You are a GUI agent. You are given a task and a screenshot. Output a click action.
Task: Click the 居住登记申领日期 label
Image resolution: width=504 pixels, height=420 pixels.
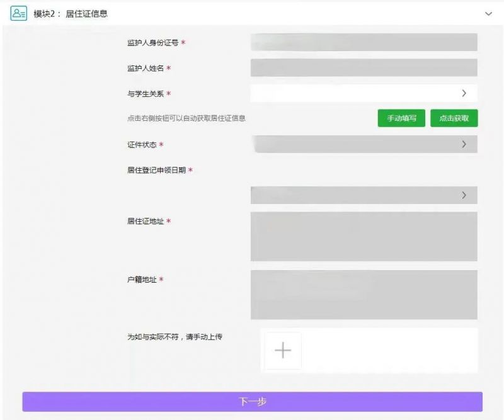pos(156,170)
